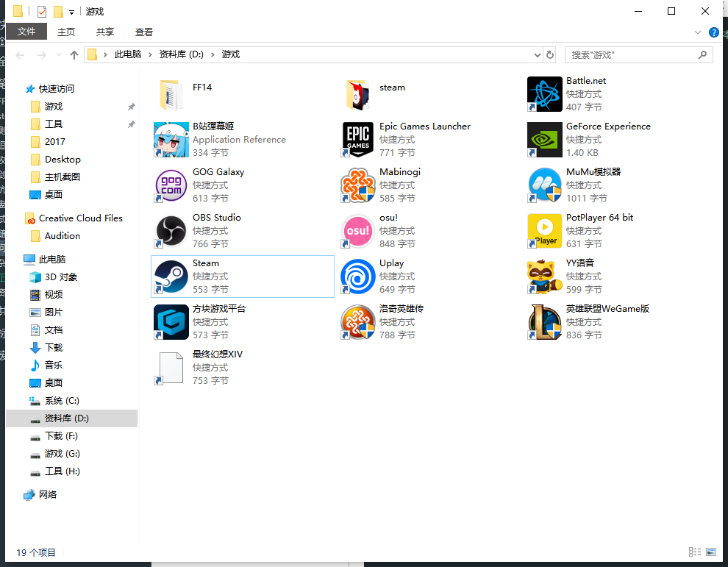
Task: Open 下载 folder with the arrow icon
Action: [x=54, y=348]
